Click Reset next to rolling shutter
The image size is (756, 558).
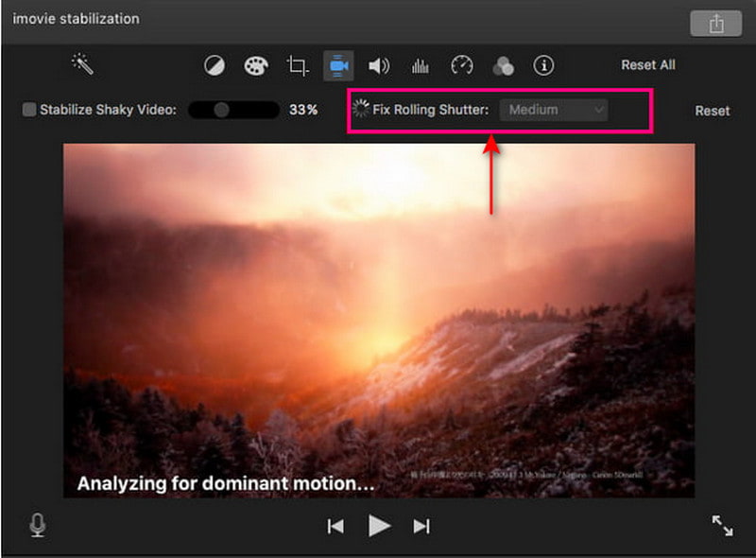(x=712, y=111)
